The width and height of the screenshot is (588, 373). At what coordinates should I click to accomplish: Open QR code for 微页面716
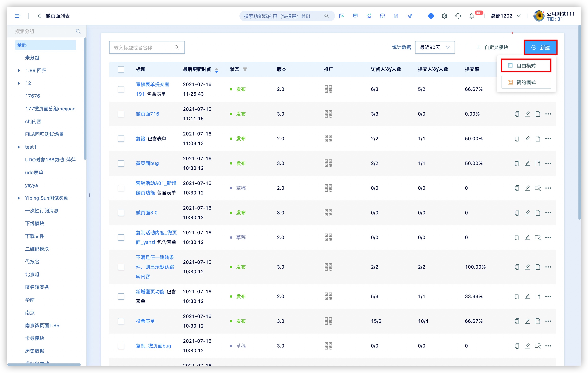tap(328, 114)
